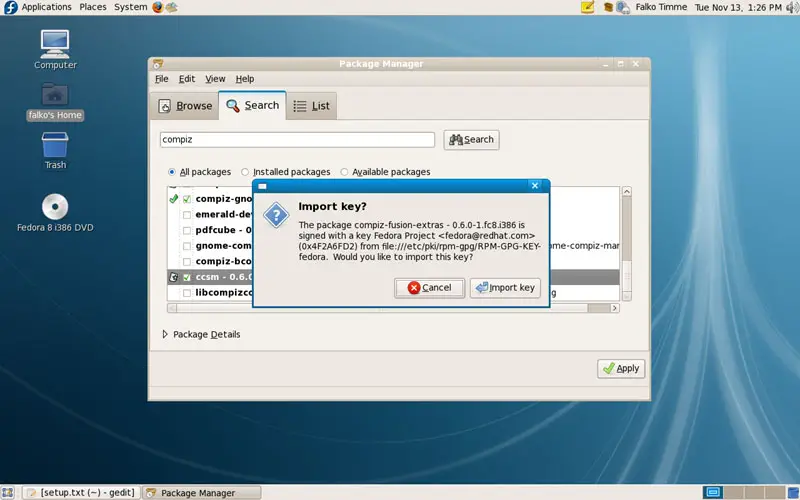Check the pdfcube package checkbox

coord(187,231)
